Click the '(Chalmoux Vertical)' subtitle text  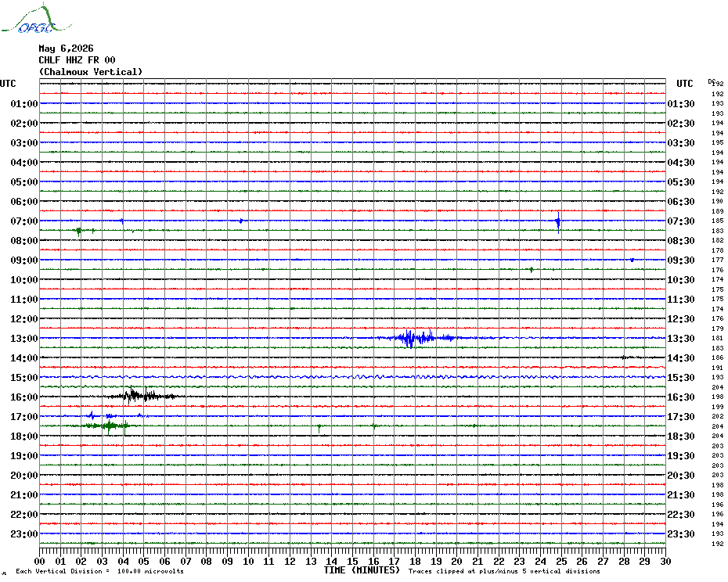pyautogui.click(x=91, y=72)
